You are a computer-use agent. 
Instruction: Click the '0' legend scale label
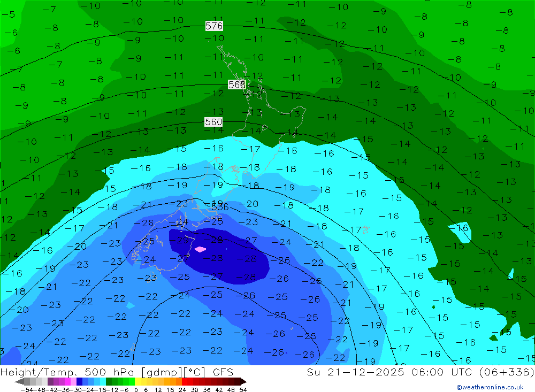pos(136,390)
